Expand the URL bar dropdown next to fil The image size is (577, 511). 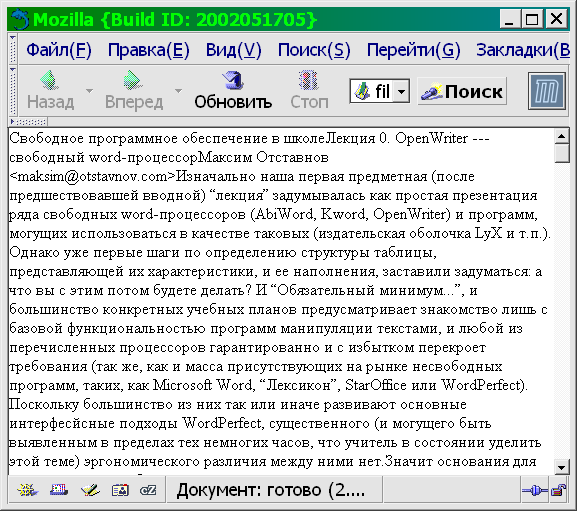[x=401, y=91]
